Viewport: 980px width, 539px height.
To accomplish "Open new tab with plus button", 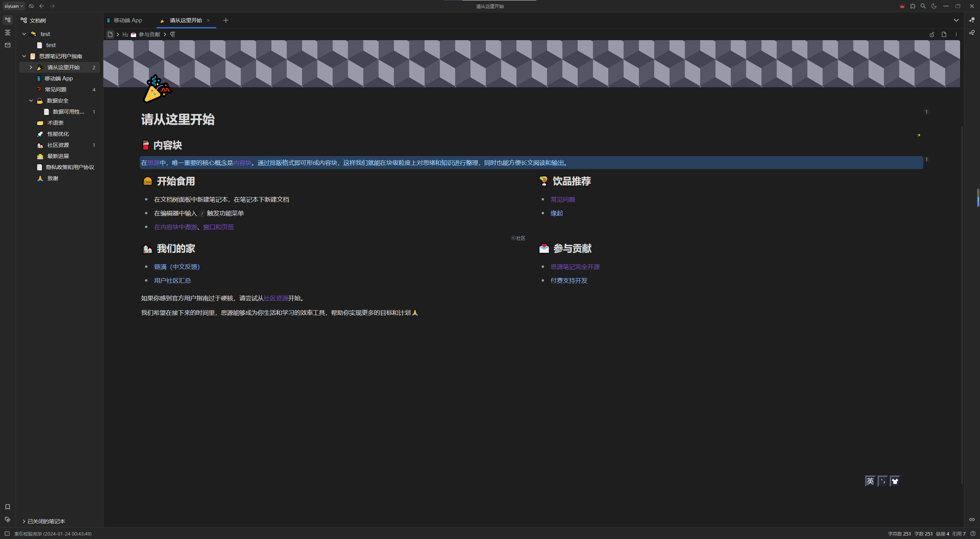I will tap(226, 20).
